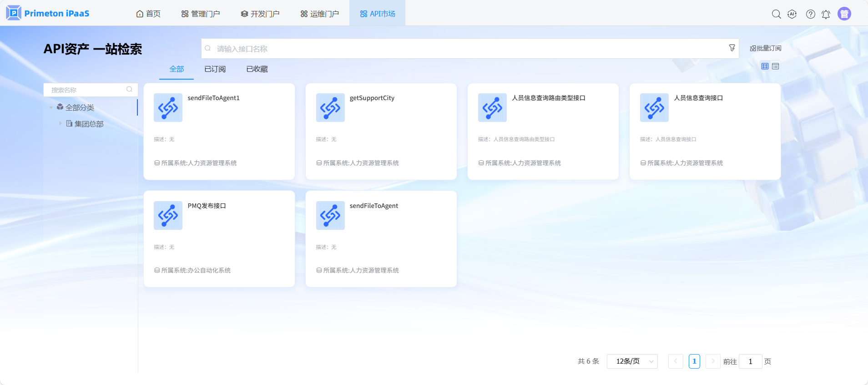Select 集团总部 in the category tree
This screenshot has height=385, width=868.
89,124
